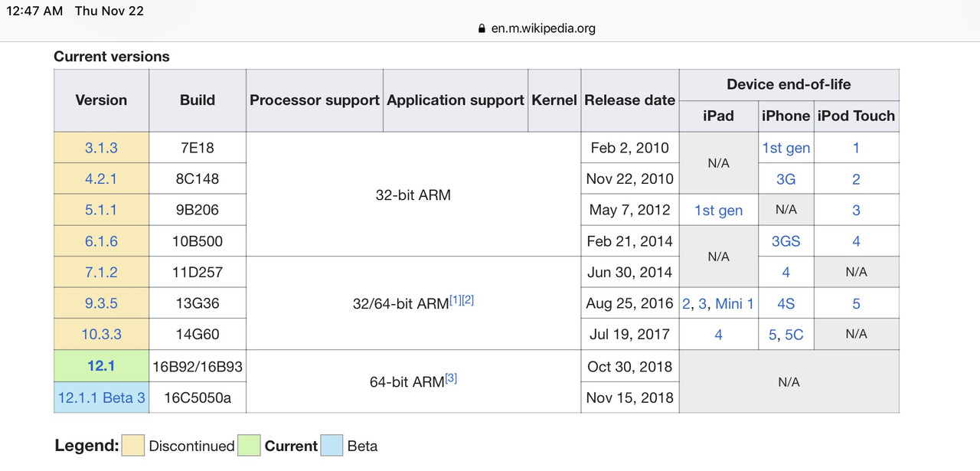Open the 5.1.1 version link
This screenshot has width=980, height=471.
tap(101, 210)
